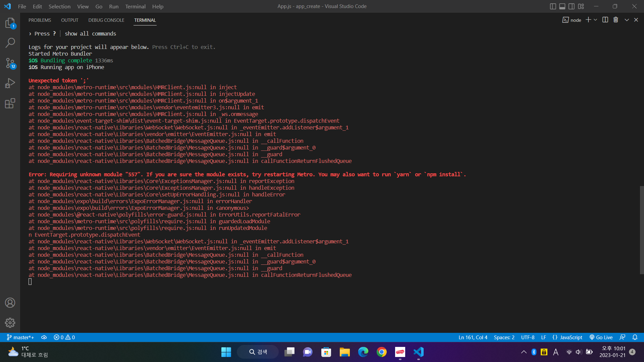Open the Search view in activity bar
644x362 pixels.
click(x=10, y=43)
